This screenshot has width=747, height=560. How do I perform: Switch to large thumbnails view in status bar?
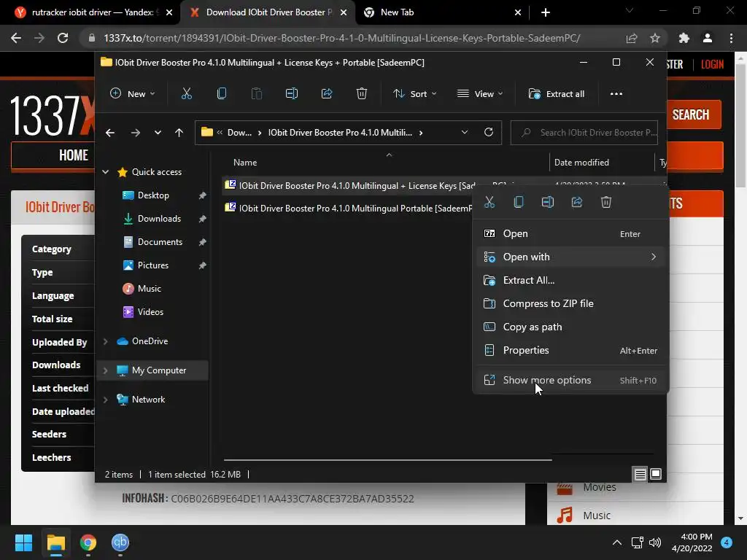coord(656,474)
